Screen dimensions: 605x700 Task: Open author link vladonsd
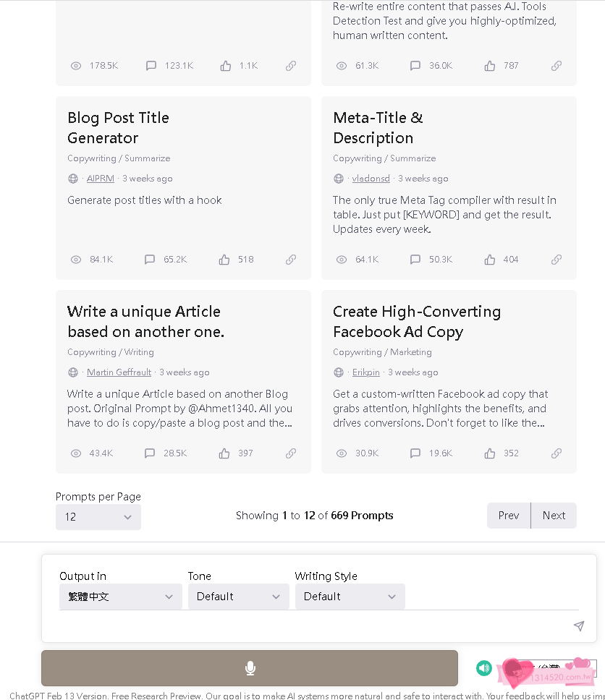click(x=371, y=179)
